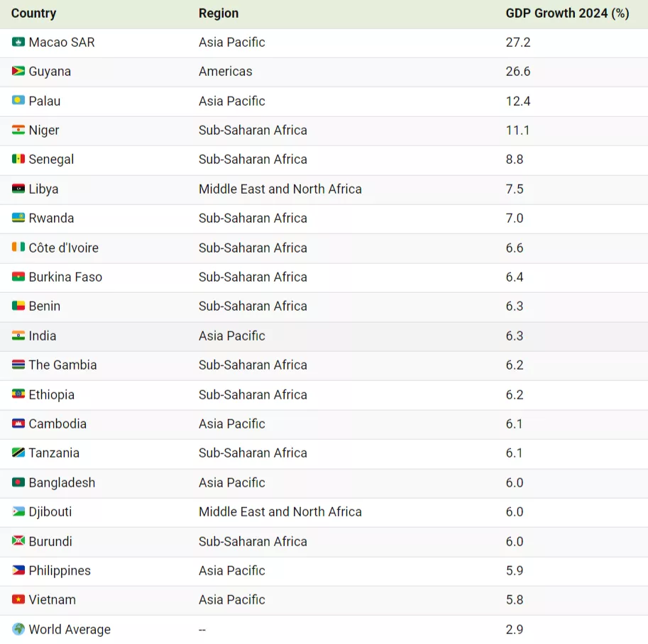Screen dimensions: 648x644
Task: Click the Libya flag icon
Action: coord(18,189)
